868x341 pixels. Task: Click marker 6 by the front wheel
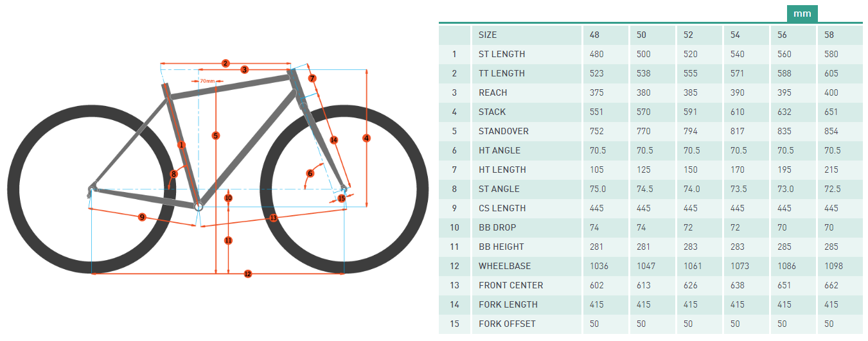pos(310,173)
